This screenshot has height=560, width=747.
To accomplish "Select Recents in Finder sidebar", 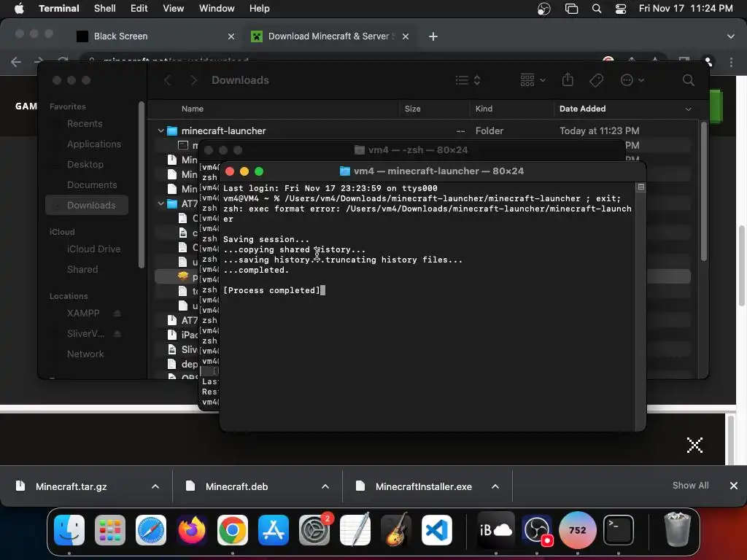I will point(85,124).
